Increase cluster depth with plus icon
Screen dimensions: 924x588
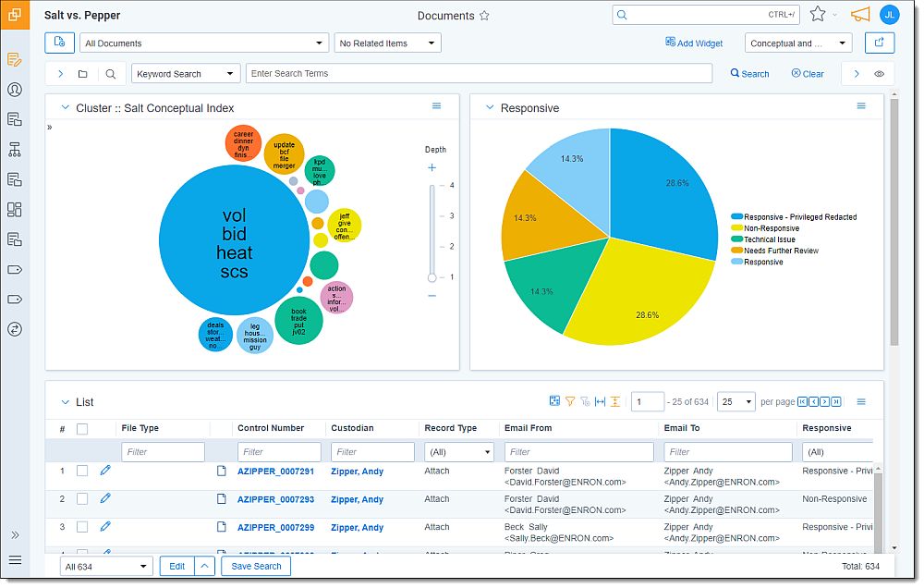click(432, 168)
